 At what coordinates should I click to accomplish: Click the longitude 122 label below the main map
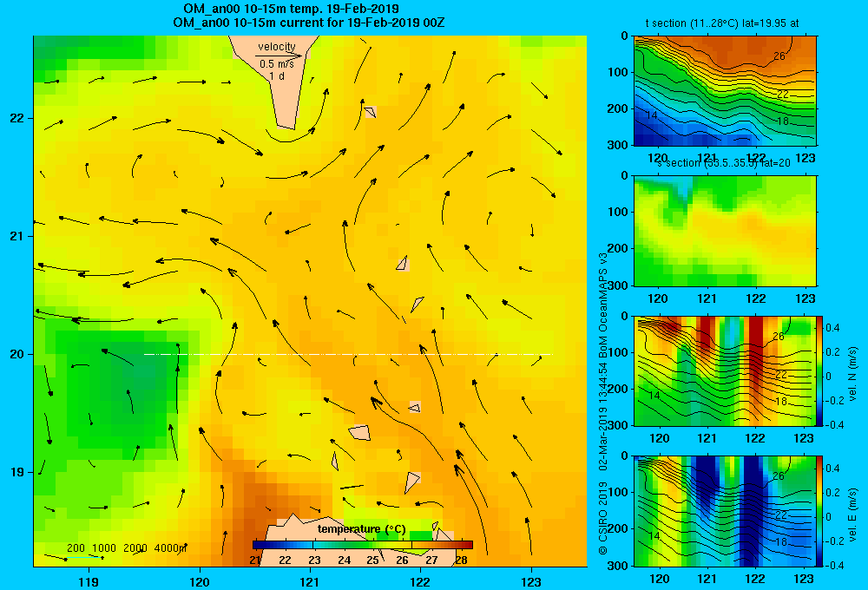(x=420, y=581)
